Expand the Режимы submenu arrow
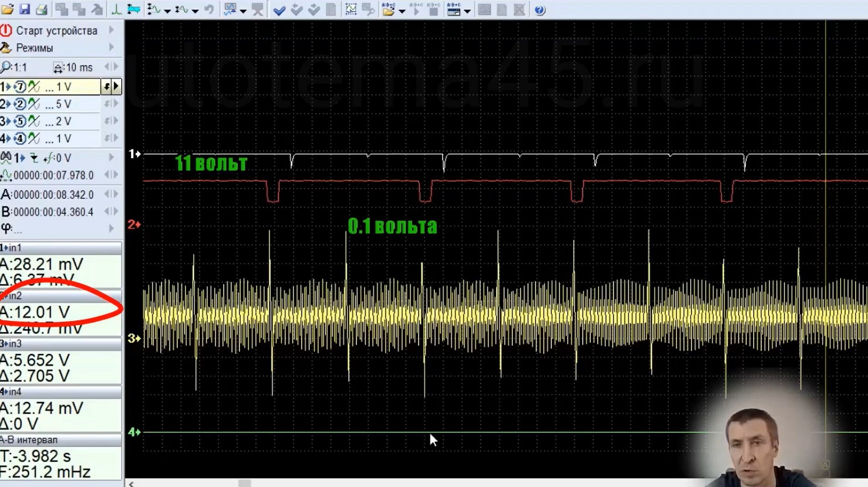The width and height of the screenshot is (868, 487). click(111, 47)
